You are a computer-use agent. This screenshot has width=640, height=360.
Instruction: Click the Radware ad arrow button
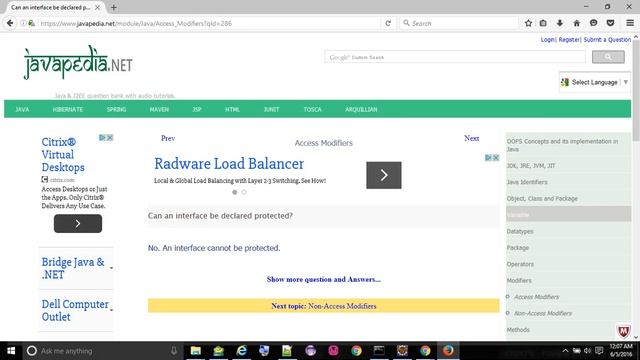click(x=384, y=175)
